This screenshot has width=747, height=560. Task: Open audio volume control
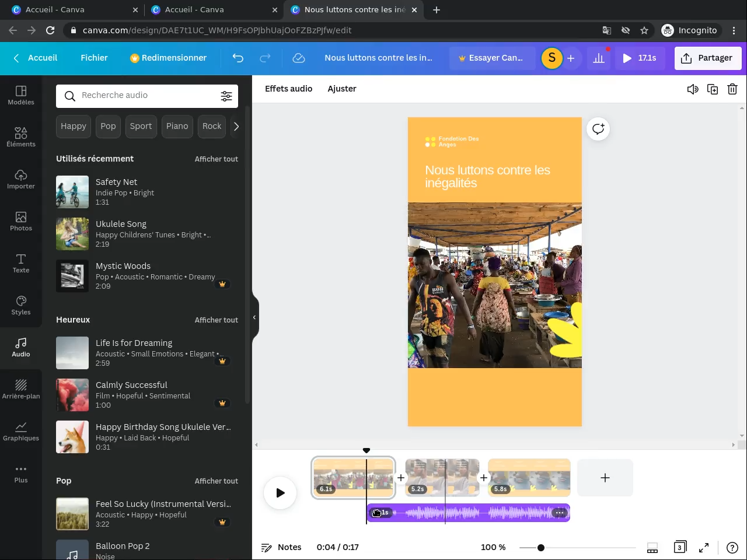[693, 89]
